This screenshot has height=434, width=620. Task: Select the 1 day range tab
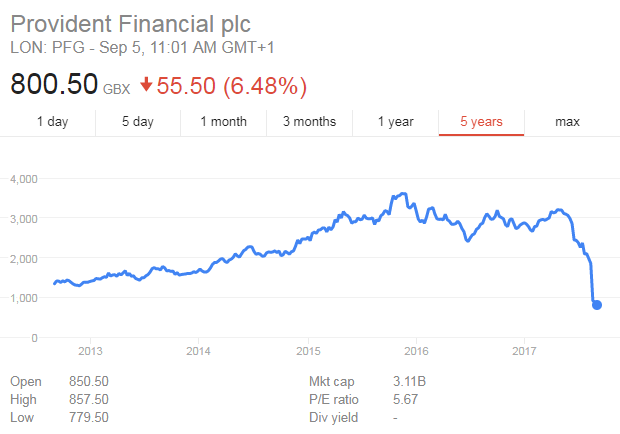click(x=52, y=122)
